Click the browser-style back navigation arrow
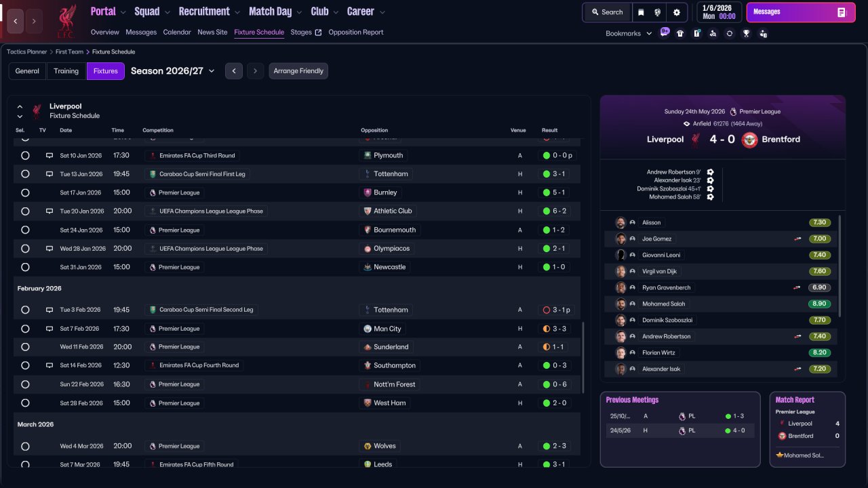868x488 pixels. pyautogui.click(x=16, y=21)
